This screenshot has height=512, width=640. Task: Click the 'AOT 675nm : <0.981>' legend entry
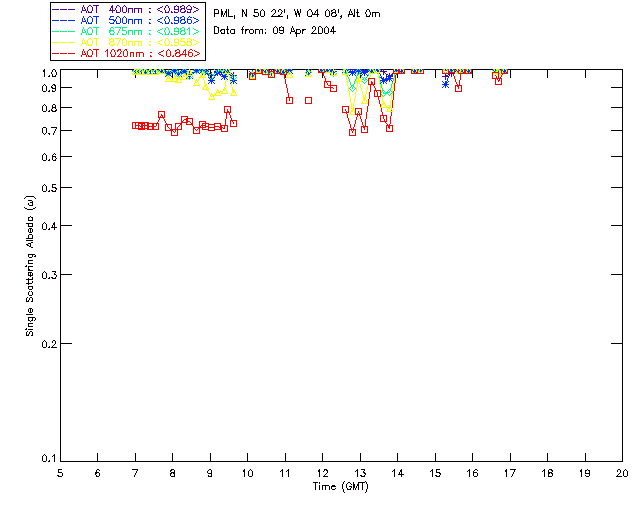[127, 31]
